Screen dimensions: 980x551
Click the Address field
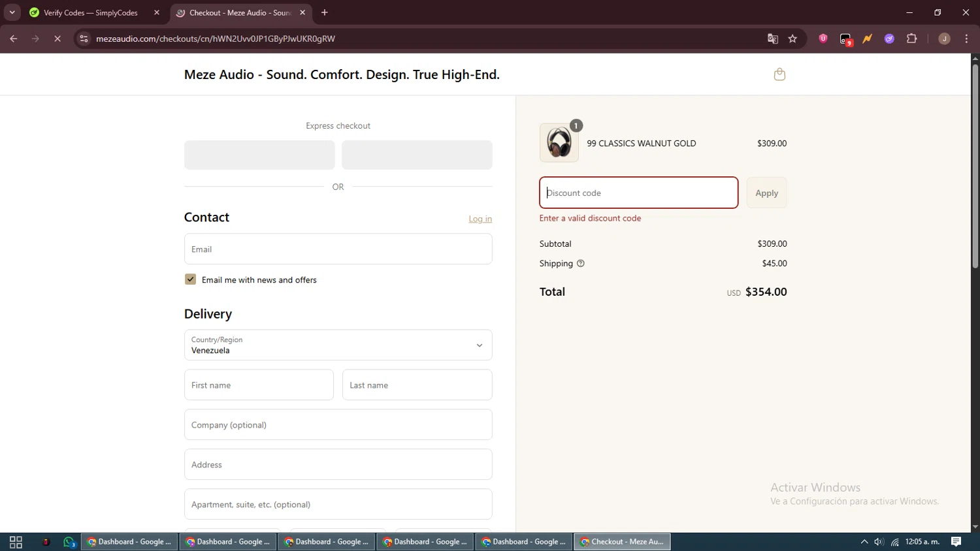click(338, 464)
